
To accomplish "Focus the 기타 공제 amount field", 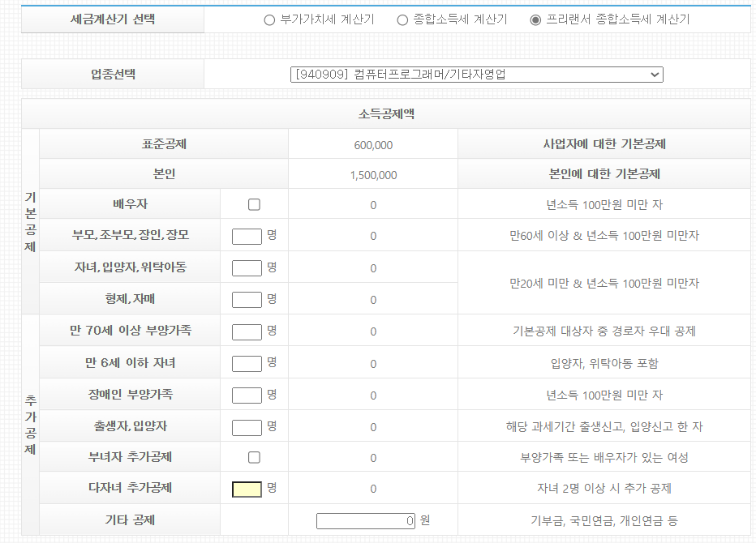I will [366, 521].
